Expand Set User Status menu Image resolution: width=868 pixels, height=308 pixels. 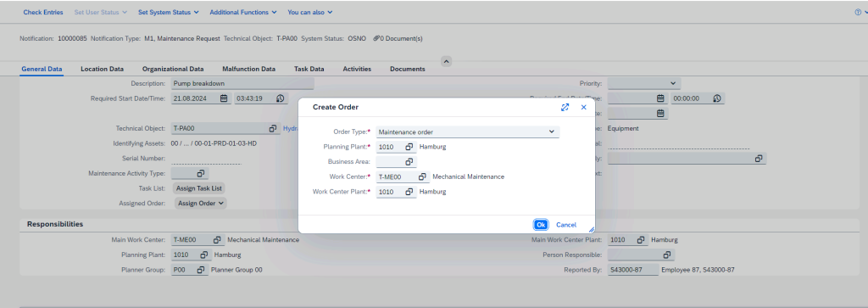(x=101, y=12)
